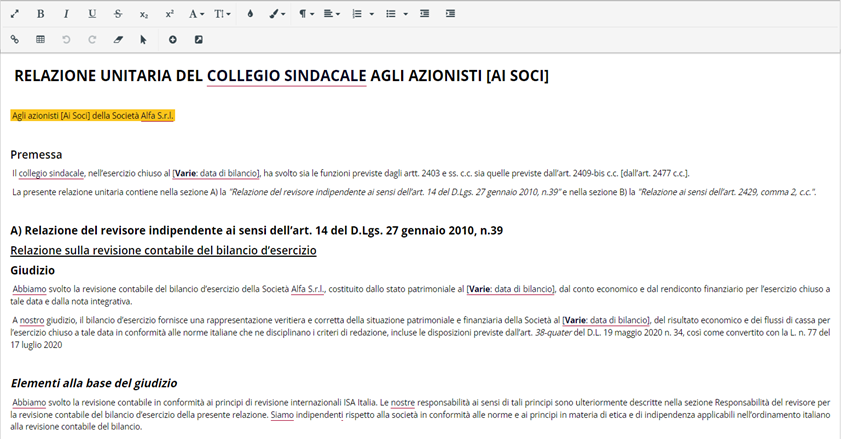
Task: Click the plus circle insert icon
Action: 173,40
